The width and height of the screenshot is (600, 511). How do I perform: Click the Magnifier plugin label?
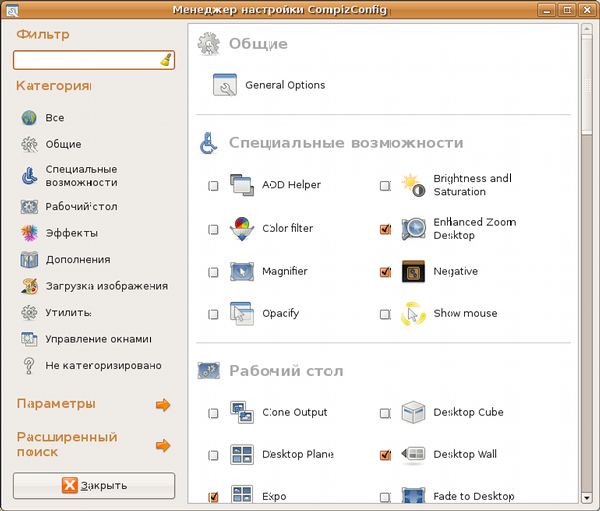tap(285, 271)
